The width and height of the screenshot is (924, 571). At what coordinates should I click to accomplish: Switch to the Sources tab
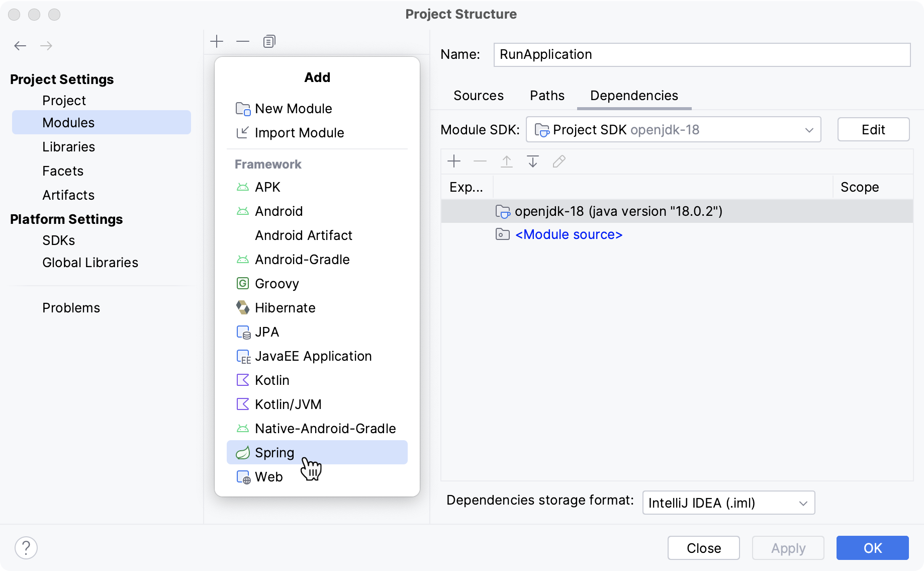point(478,96)
